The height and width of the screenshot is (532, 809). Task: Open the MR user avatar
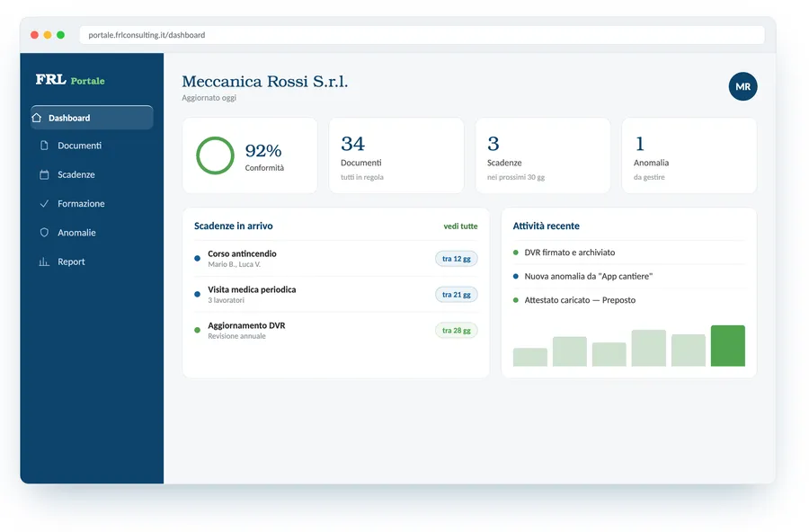click(x=743, y=86)
